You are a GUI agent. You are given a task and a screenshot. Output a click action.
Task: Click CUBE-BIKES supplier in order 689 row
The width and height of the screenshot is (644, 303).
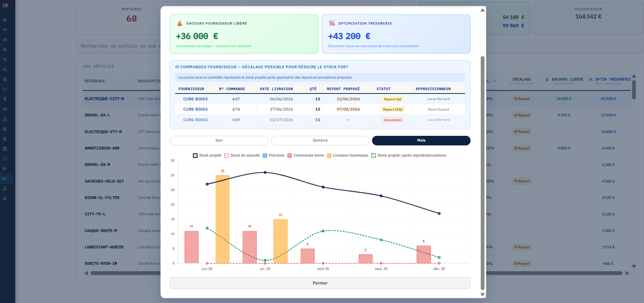pyautogui.click(x=196, y=120)
